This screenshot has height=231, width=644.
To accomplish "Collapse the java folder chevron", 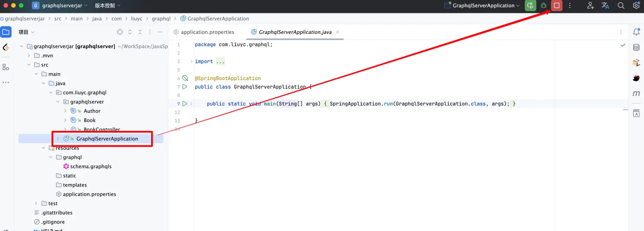I will [43, 83].
